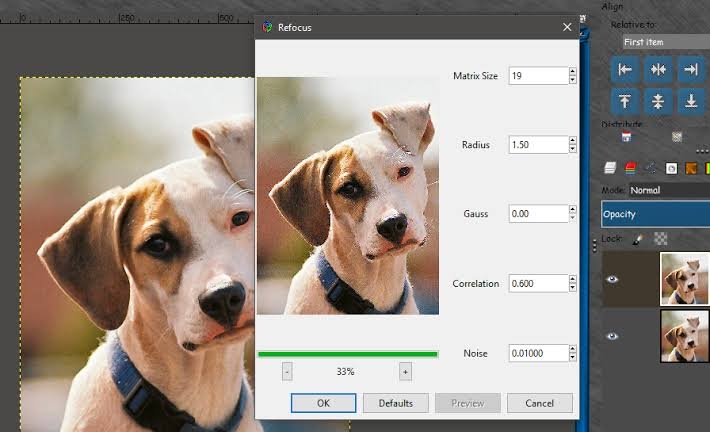This screenshot has width=710, height=432.
Task: Increase Radius with spinner up arrow
Action: (x=573, y=140)
